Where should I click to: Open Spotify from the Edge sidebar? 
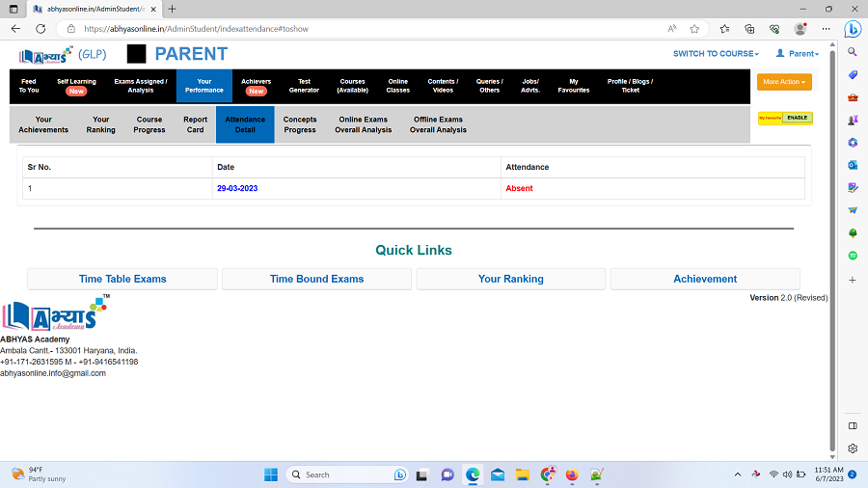tap(853, 256)
